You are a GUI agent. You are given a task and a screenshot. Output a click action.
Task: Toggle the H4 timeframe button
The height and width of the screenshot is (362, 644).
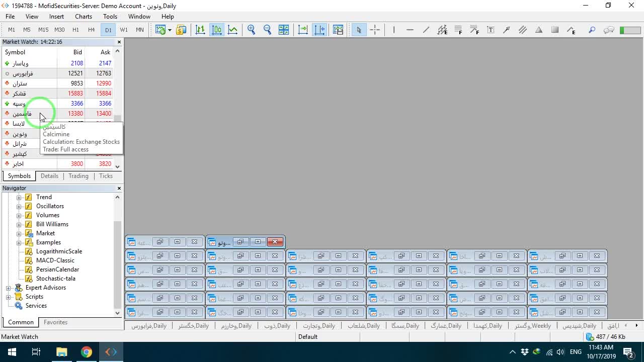point(91,30)
